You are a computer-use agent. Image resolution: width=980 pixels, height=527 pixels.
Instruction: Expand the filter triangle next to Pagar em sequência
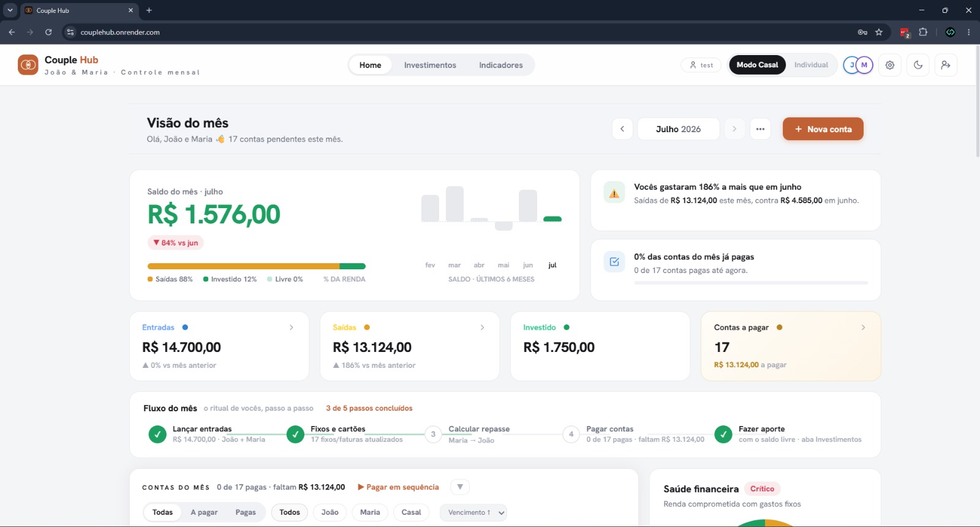pyautogui.click(x=460, y=487)
